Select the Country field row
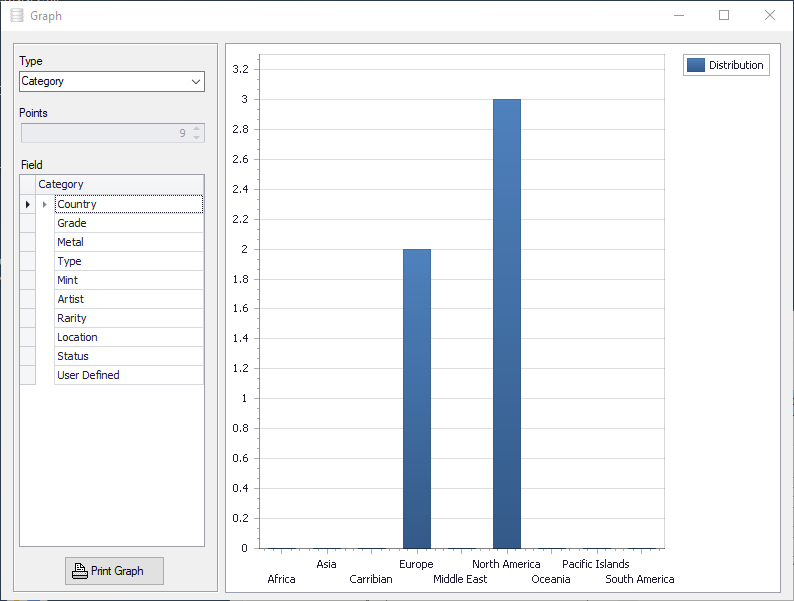This screenshot has width=794, height=601. 129,204
